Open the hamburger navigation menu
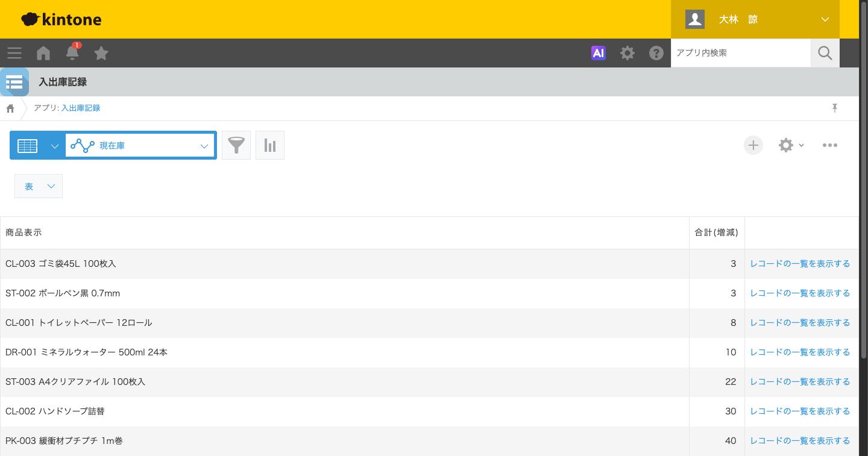Image resolution: width=868 pixels, height=456 pixels. (x=14, y=53)
